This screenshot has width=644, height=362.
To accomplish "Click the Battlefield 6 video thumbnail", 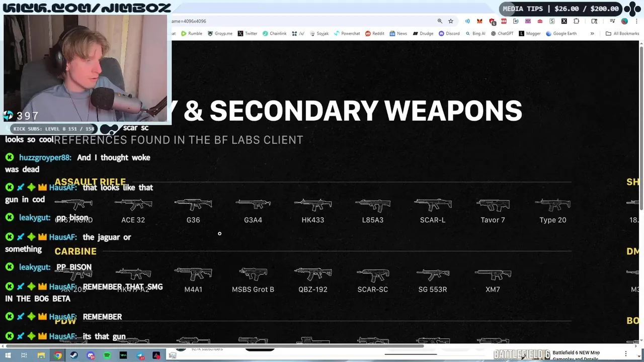I will coord(521,355).
